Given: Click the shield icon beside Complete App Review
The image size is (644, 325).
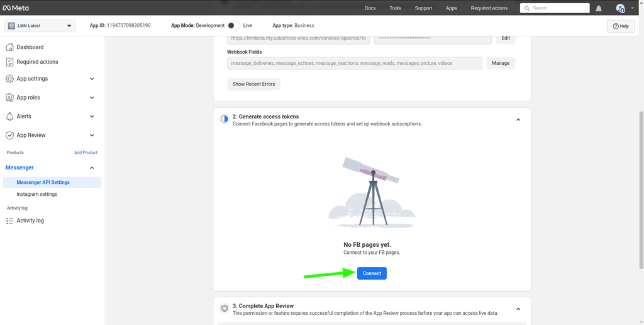Looking at the screenshot, I should click(225, 308).
